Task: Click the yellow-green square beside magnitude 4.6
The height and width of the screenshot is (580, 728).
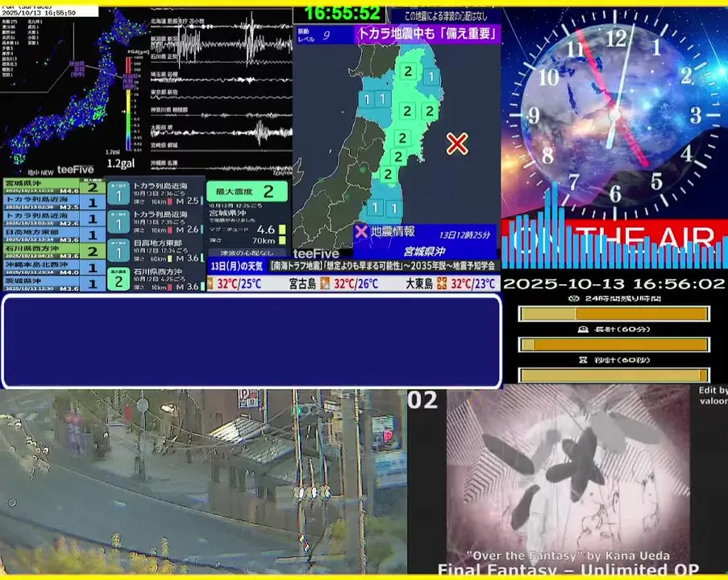Action: pyautogui.click(x=282, y=230)
